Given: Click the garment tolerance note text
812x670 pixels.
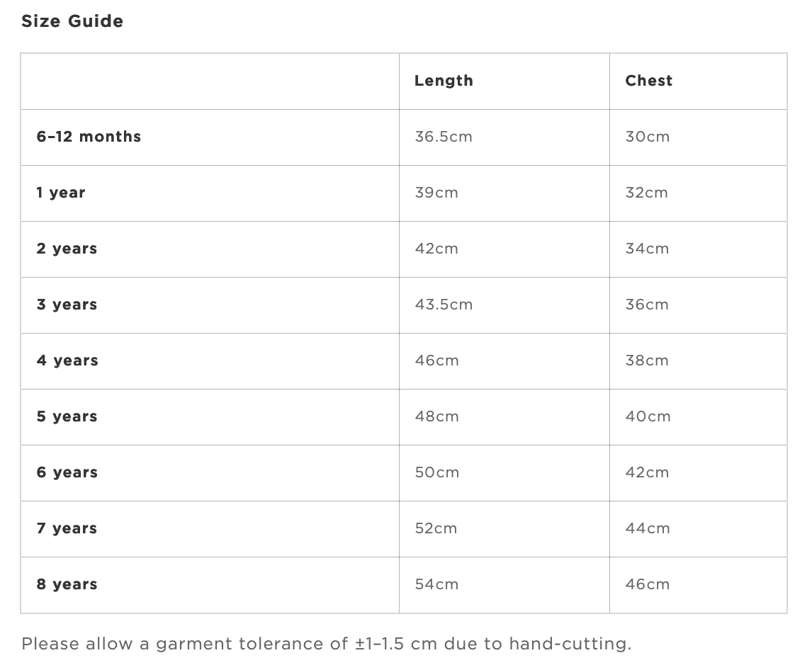Looking at the screenshot, I should coord(326,644).
